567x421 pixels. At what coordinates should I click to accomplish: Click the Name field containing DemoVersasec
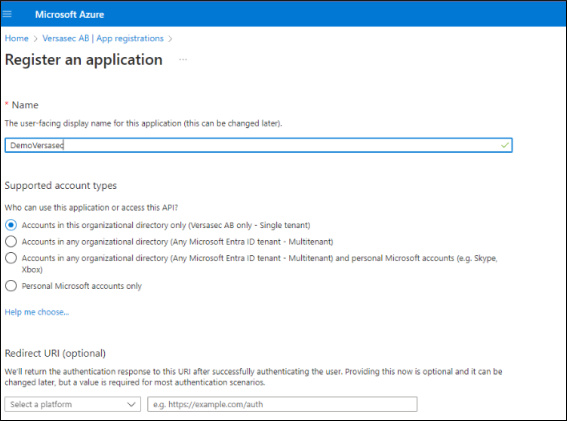coord(259,145)
